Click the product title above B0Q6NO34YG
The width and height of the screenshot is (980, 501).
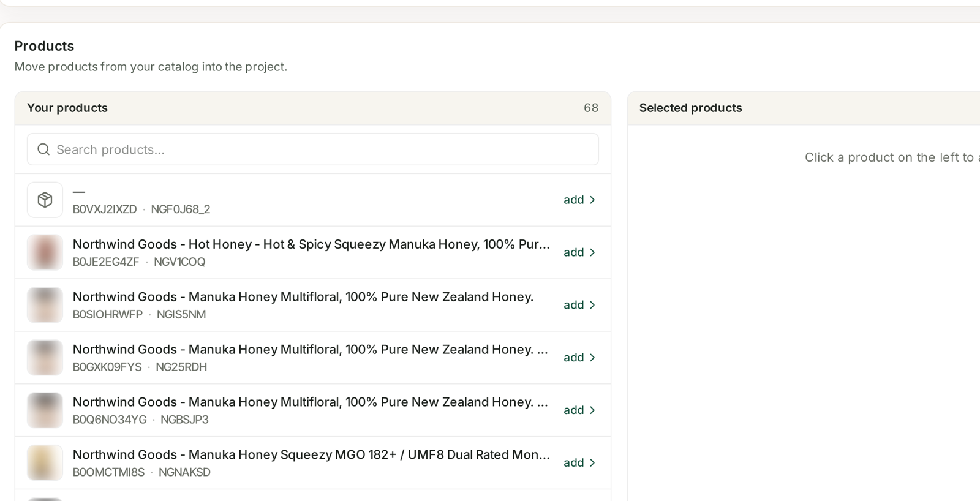point(311,402)
